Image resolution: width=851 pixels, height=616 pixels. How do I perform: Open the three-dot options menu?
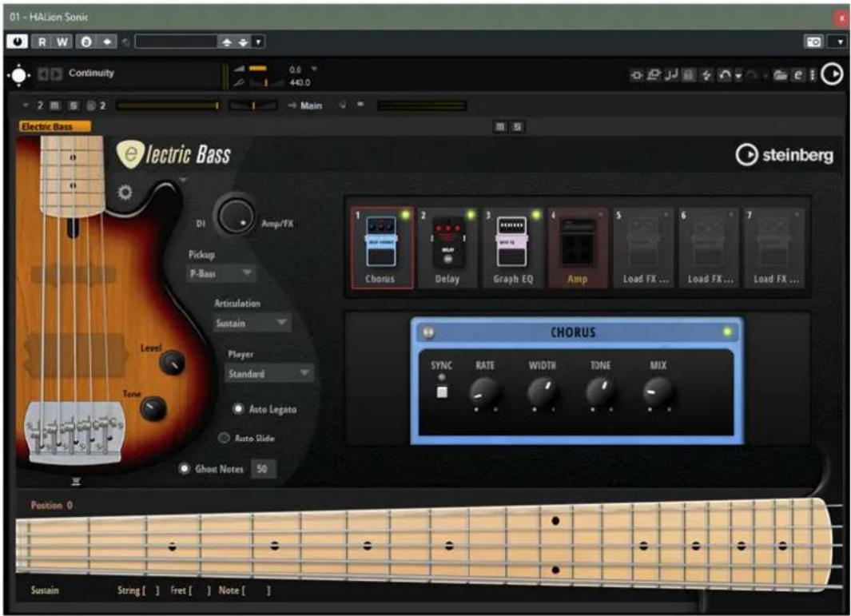(x=813, y=75)
